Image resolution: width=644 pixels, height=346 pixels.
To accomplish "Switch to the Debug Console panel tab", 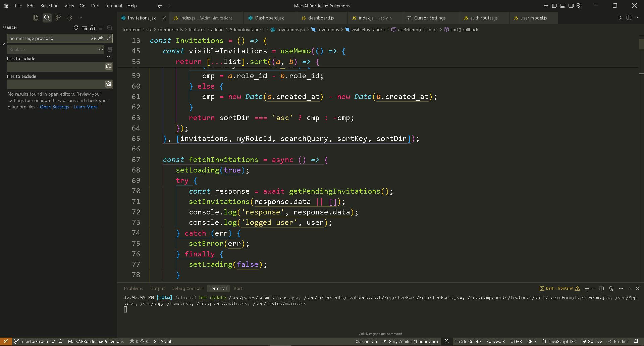I will (187, 288).
